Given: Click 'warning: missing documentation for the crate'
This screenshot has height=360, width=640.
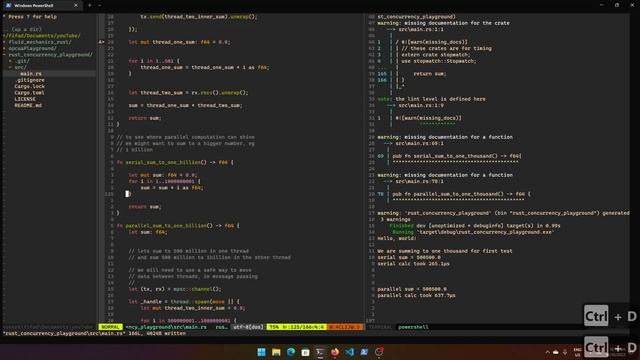Looking at the screenshot, I should pos(443,23).
